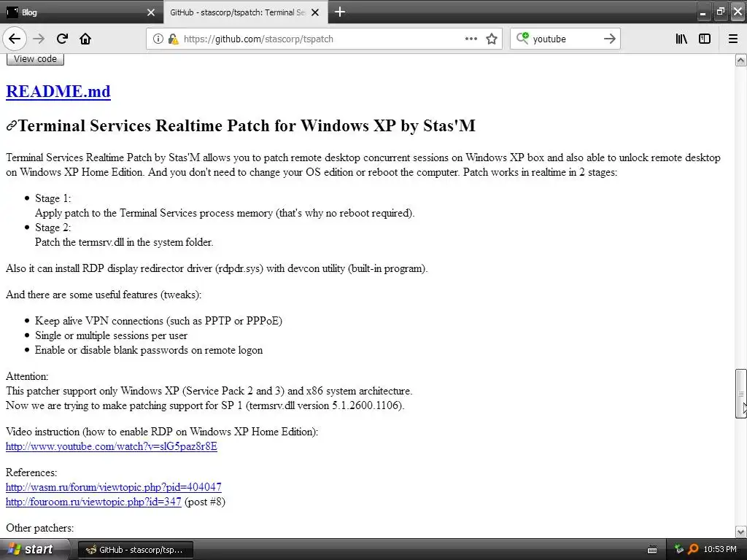Screen dimensions: 747x560
Task: Select the GitHub taskbar window button
Action: [x=135, y=550]
